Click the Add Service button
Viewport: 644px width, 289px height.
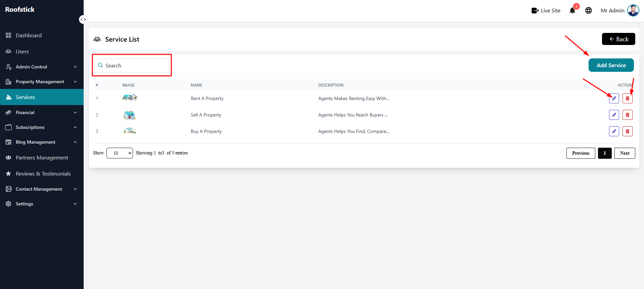611,65
